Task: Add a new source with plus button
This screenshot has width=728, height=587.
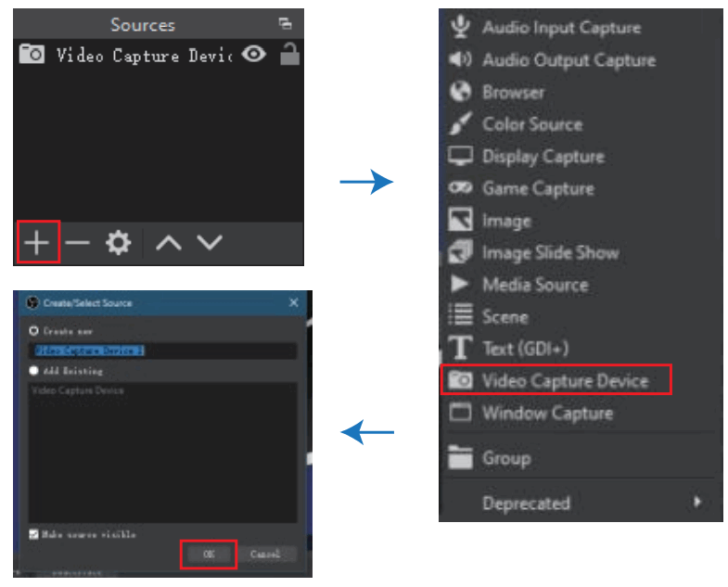Action: 37,242
